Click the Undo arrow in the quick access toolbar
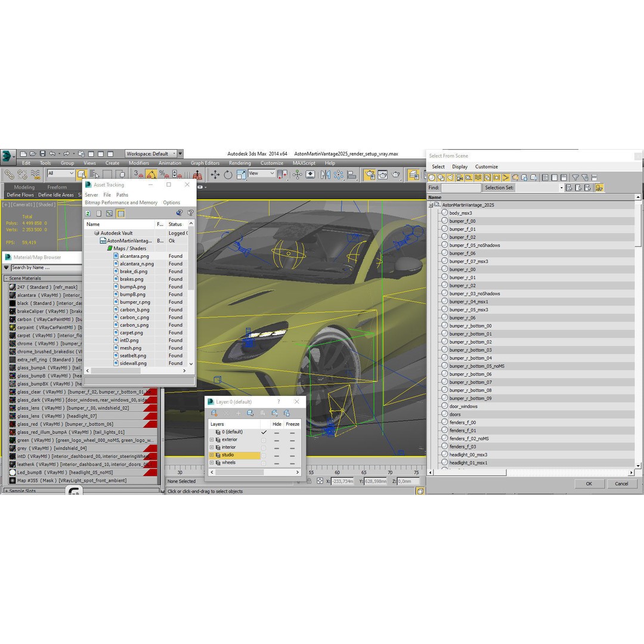The width and height of the screenshot is (644, 644). pyautogui.click(x=52, y=154)
